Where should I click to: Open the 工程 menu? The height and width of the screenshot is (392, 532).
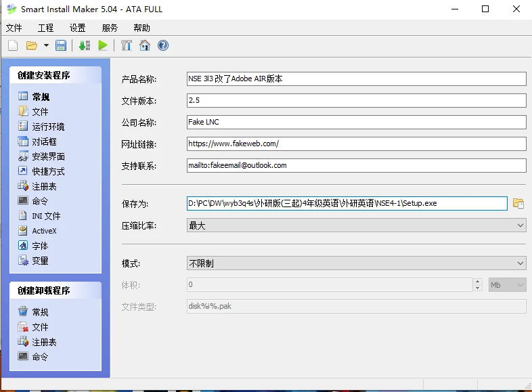click(45, 28)
